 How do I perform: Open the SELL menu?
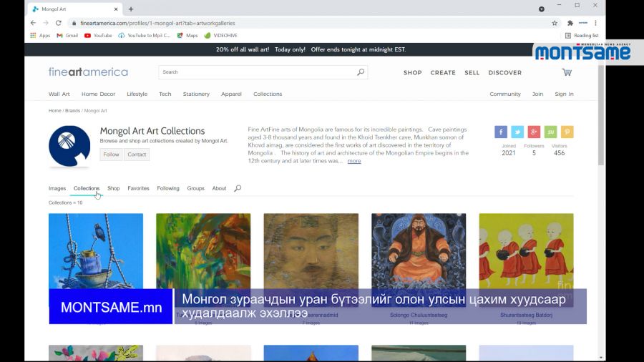click(472, 73)
